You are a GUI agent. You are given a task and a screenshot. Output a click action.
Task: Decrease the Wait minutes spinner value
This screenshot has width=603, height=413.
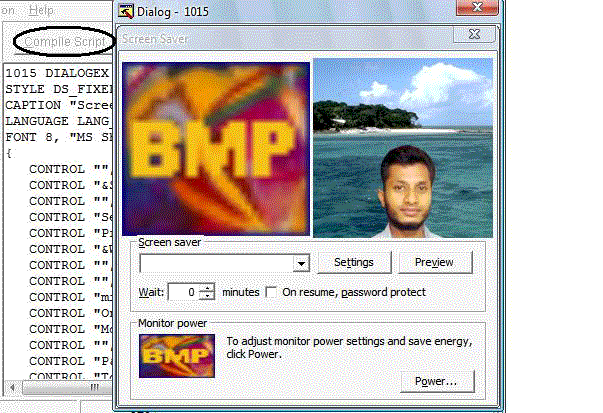click(207, 296)
